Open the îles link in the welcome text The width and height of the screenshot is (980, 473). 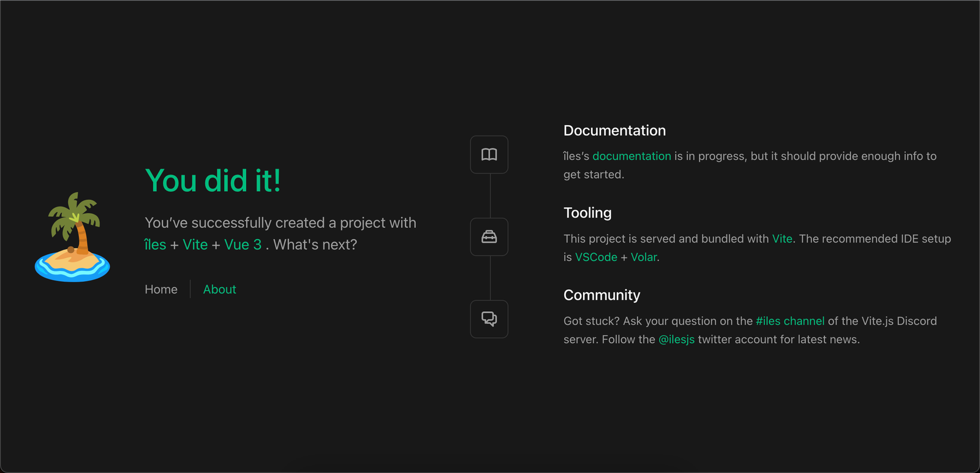click(155, 244)
